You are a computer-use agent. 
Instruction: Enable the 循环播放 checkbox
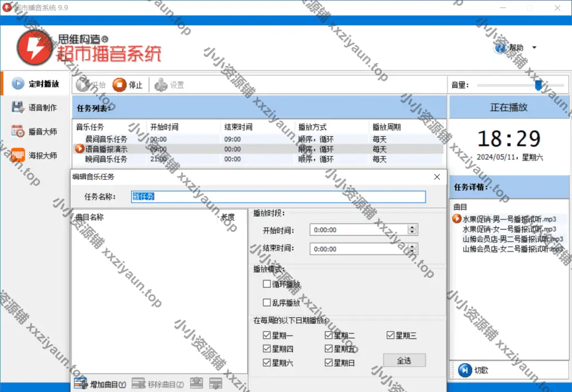[267, 284]
